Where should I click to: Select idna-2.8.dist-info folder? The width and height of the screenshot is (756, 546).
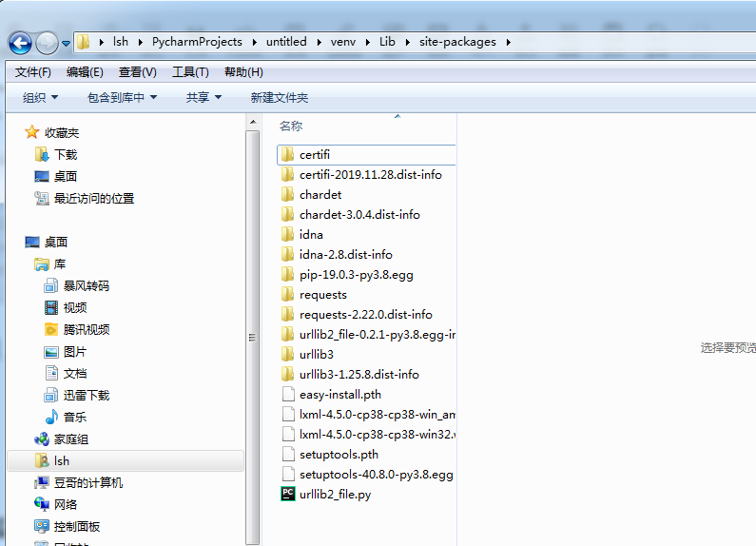(337, 255)
